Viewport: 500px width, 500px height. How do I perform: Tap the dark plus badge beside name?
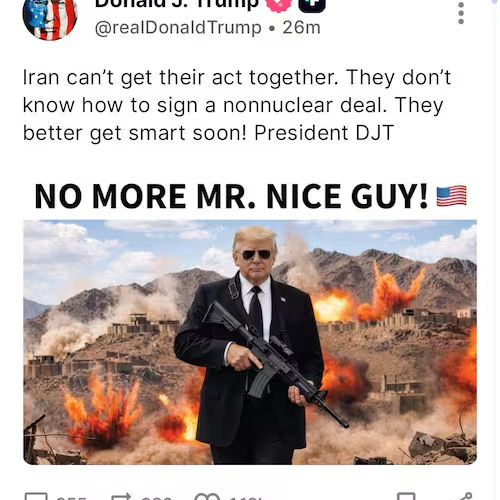(312, 6)
